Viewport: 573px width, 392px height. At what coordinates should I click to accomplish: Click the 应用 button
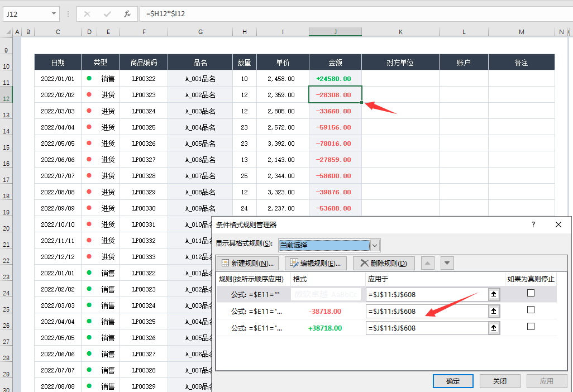547,381
